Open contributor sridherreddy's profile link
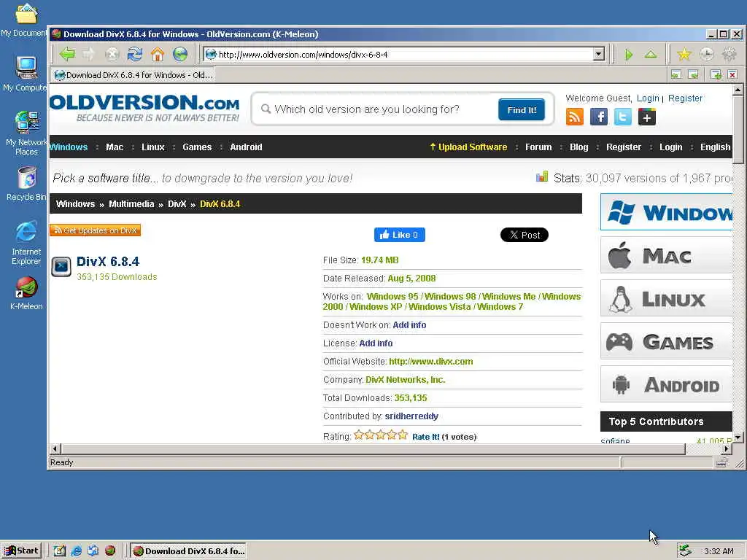The height and width of the screenshot is (560, 747). [x=411, y=416]
